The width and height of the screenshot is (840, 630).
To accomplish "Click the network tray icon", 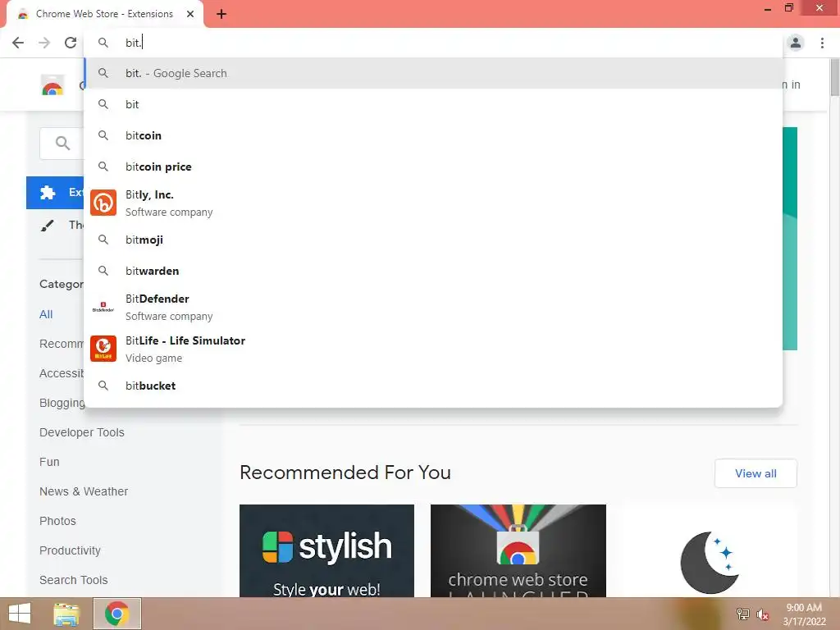I will pos(742,614).
